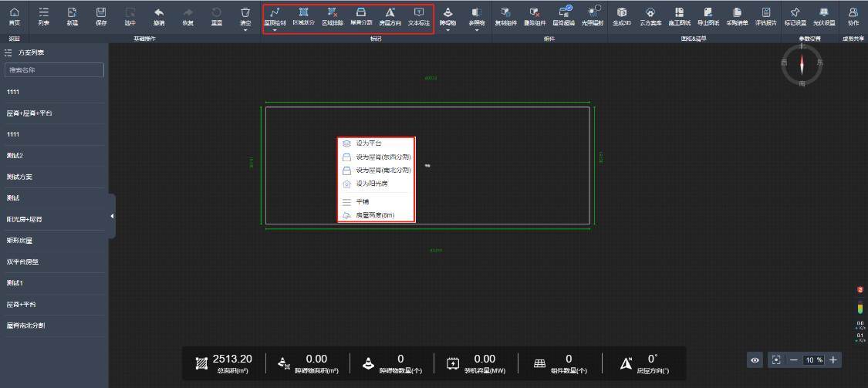The width and height of the screenshot is (868, 388).
Task: Open the 采购清单 purchase list
Action: [x=737, y=17]
